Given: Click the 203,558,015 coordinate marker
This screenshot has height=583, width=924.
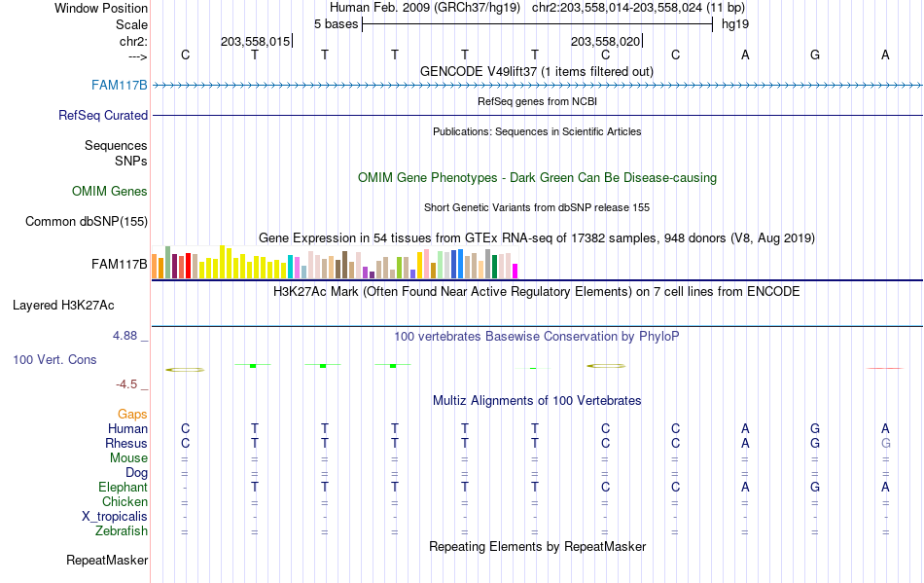Looking at the screenshot, I should click(x=255, y=41).
